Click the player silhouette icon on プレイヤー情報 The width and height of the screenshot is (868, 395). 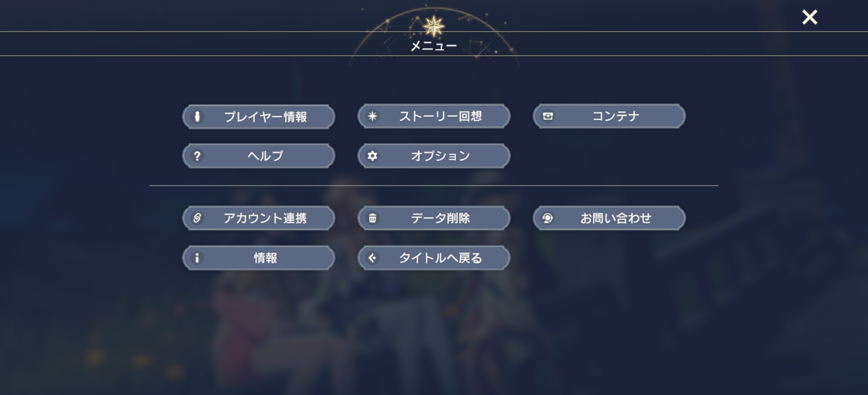click(x=198, y=117)
